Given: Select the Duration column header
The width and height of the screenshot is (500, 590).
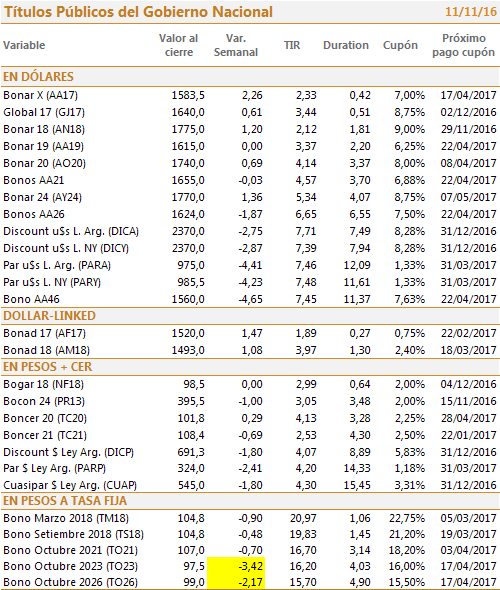Looking at the screenshot, I should tap(346, 45).
